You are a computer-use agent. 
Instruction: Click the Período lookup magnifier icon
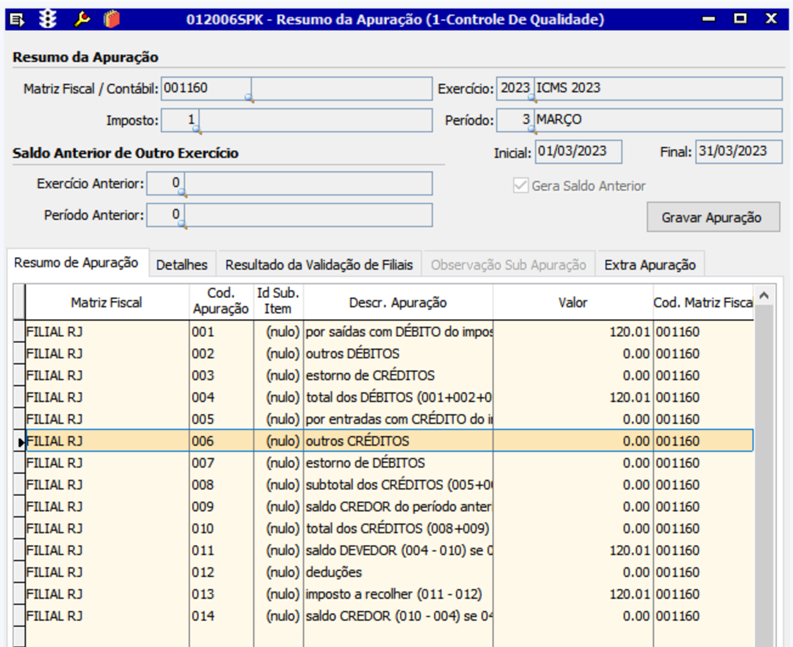tap(533, 129)
